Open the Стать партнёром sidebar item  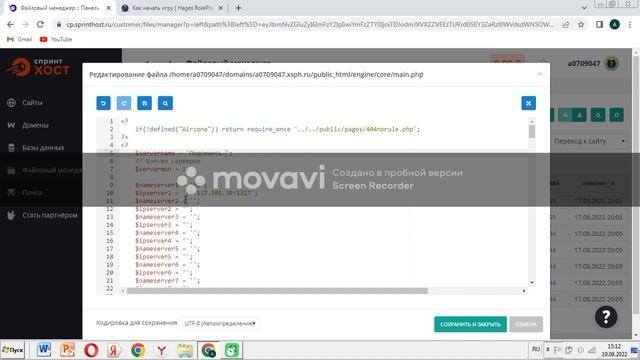(x=49, y=215)
